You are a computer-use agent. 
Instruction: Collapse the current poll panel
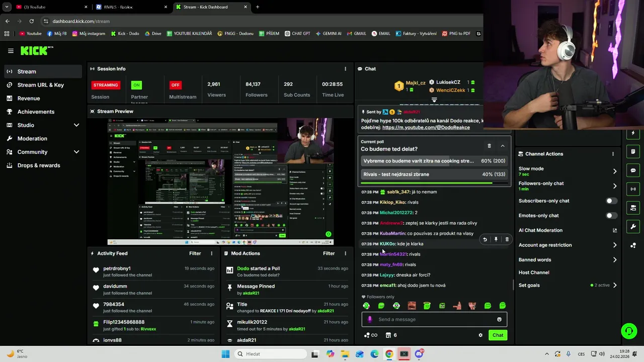pos(502,146)
